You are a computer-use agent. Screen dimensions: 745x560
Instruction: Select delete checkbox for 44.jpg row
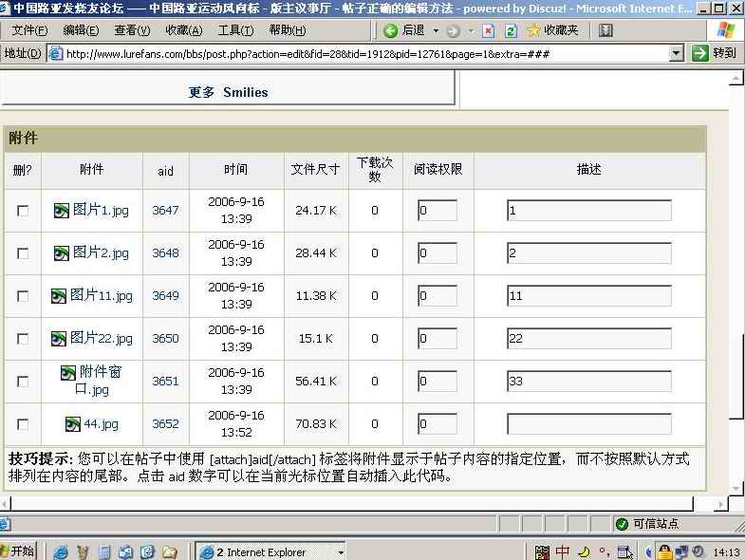[x=23, y=424]
